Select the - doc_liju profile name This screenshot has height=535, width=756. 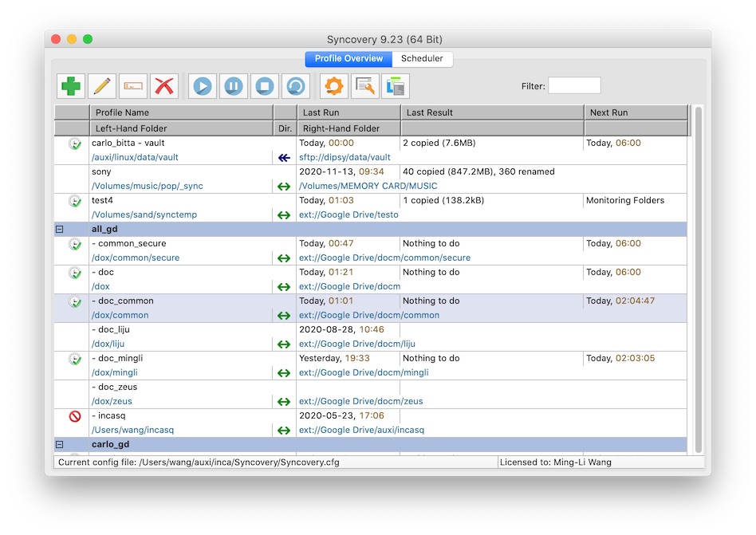click(x=110, y=329)
